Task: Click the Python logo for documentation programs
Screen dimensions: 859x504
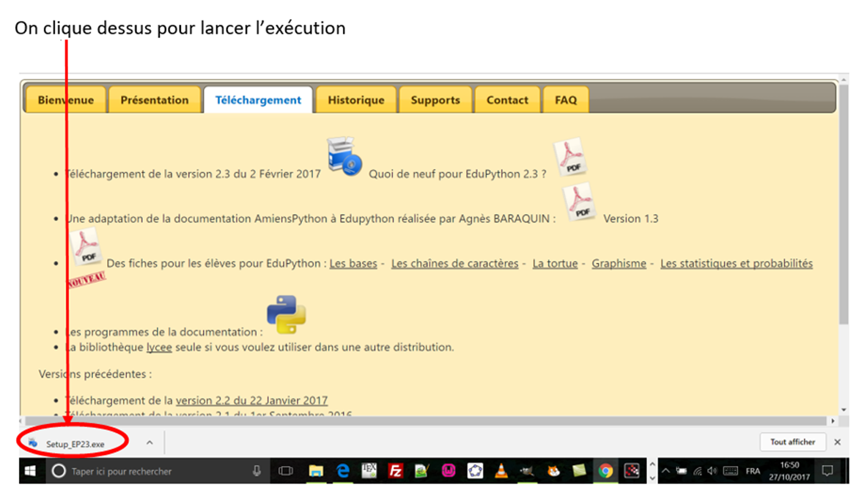Action: point(286,314)
